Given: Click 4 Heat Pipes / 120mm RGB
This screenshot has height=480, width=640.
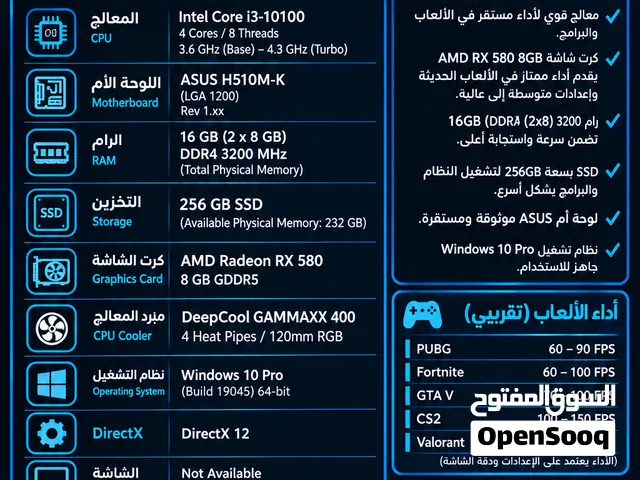Looking at the screenshot, I should [262, 336].
